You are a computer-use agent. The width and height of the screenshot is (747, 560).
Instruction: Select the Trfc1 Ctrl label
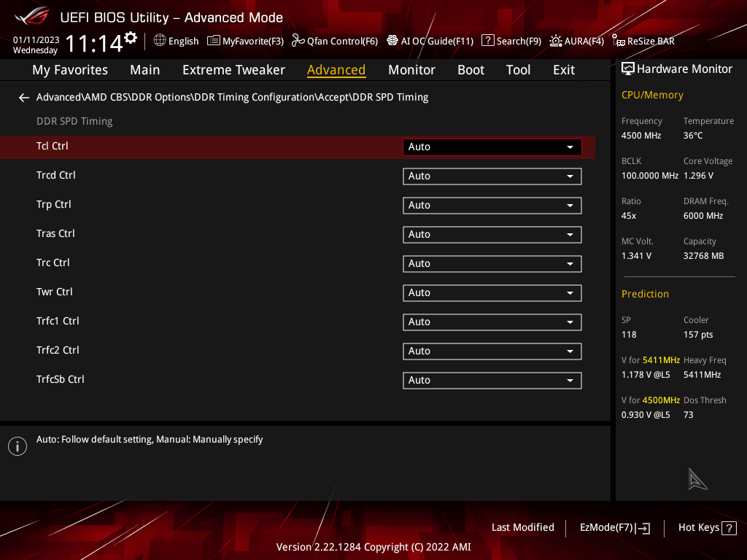[x=58, y=321]
